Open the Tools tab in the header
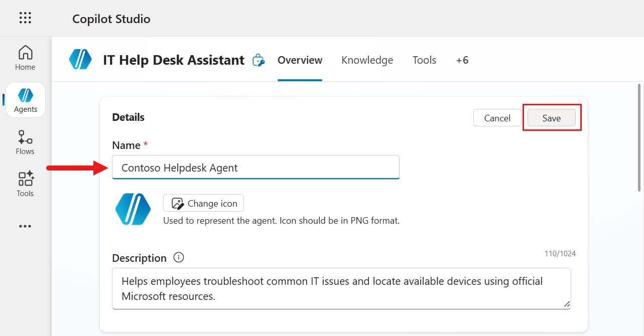 pos(424,60)
